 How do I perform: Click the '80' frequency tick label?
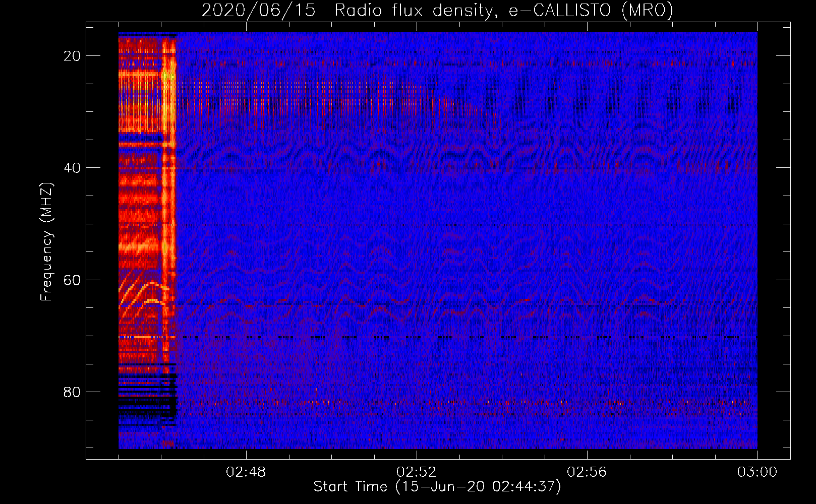click(x=72, y=392)
